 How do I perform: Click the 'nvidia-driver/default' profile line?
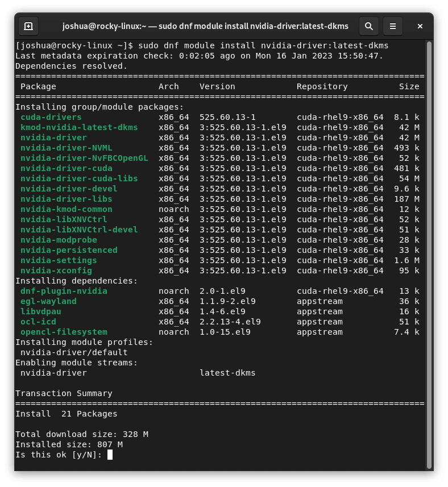pyautogui.click(x=74, y=352)
